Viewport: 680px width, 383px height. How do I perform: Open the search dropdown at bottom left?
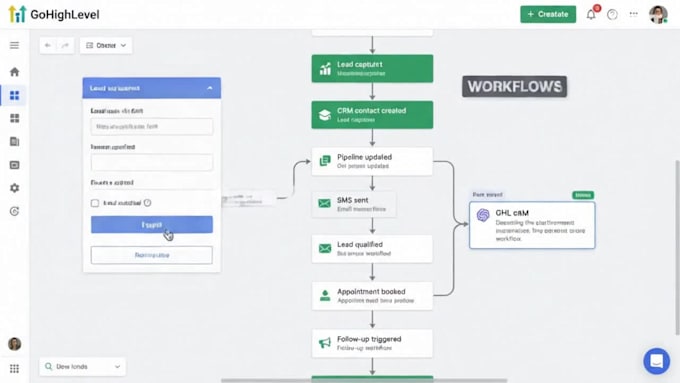[82, 367]
